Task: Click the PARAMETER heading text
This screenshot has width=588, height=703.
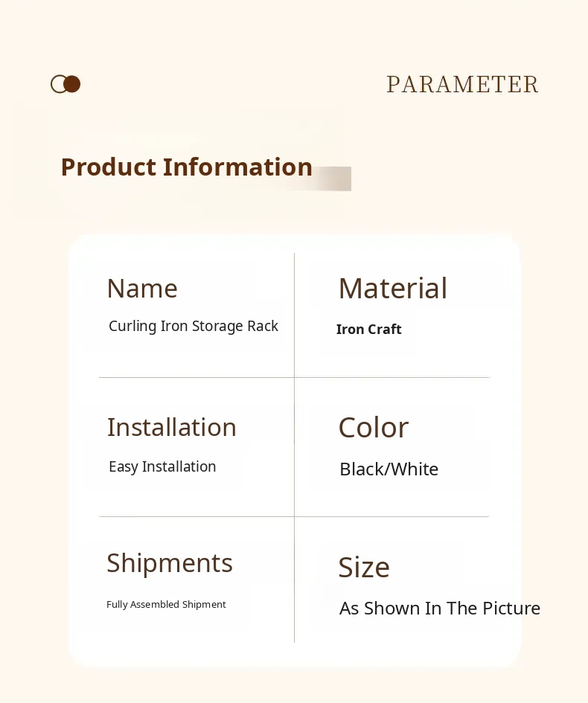Action: (x=462, y=85)
